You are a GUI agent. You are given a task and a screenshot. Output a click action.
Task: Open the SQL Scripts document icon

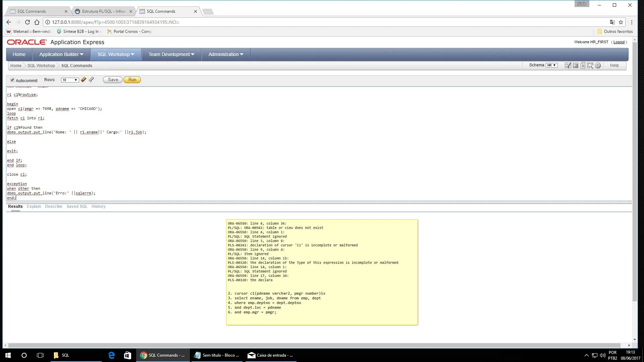[x=583, y=65]
